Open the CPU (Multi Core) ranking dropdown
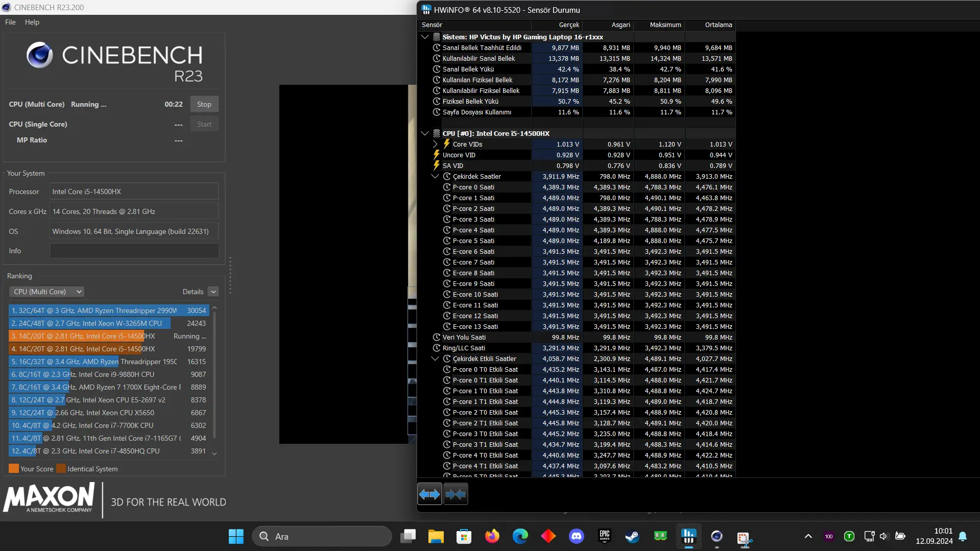 [x=46, y=292]
